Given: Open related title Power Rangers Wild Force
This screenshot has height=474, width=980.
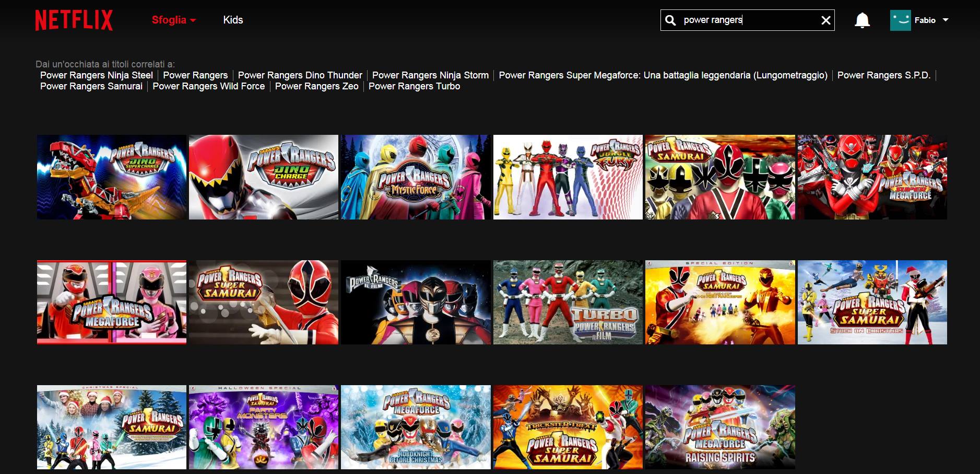Looking at the screenshot, I should [x=209, y=86].
